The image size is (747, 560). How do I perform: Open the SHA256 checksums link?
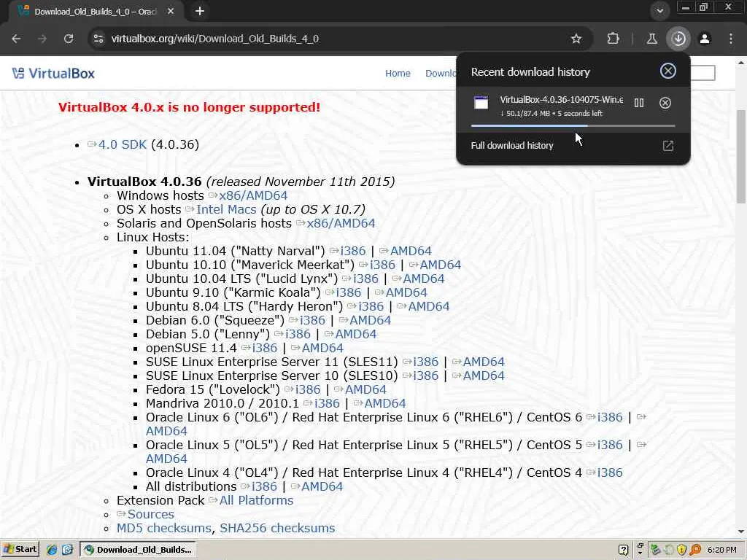tap(277, 528)
